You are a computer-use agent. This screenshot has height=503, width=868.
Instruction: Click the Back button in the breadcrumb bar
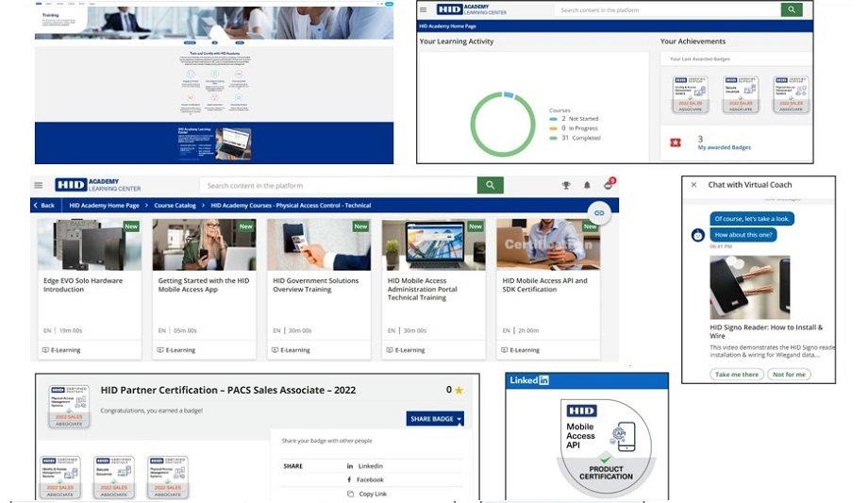point(44,205)
